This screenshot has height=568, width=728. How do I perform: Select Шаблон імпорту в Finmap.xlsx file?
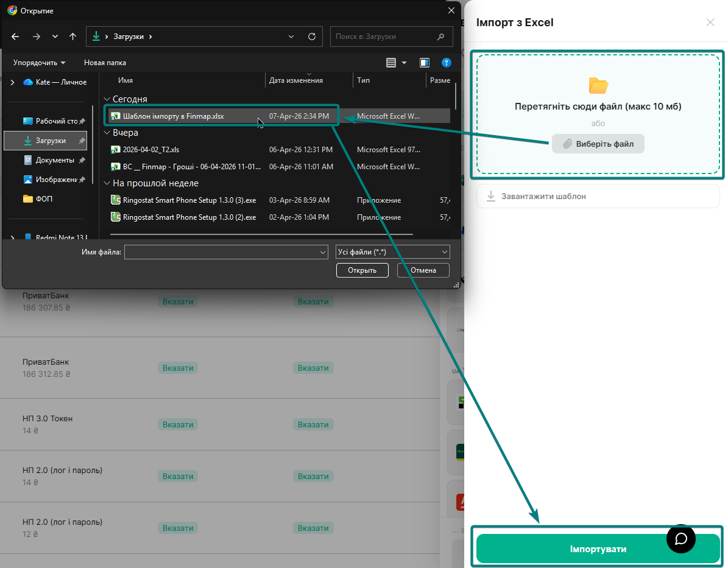(x=173, y=116)
